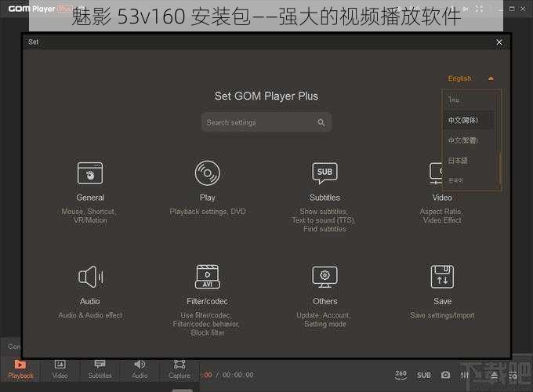Take a screenshot with camera icon
The height and width of the screenshot is (392, 533).
click(x=445, y=375)
